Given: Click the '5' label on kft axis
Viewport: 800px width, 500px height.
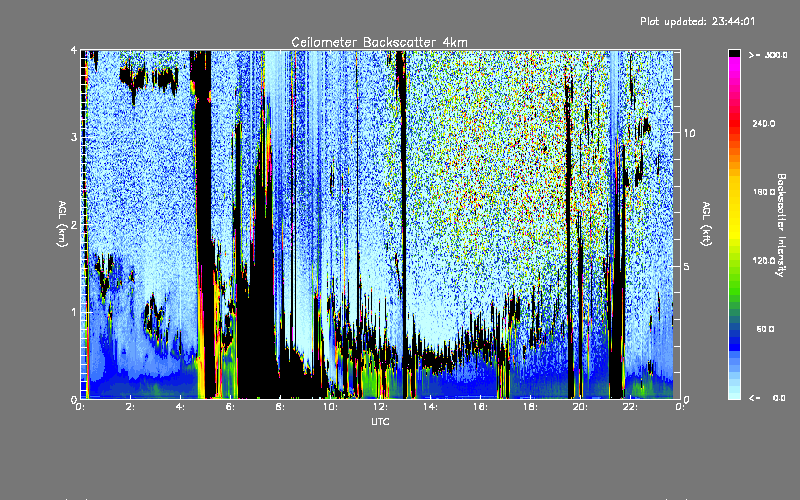Looking at the screenshot, I should [x=687, y=266].
